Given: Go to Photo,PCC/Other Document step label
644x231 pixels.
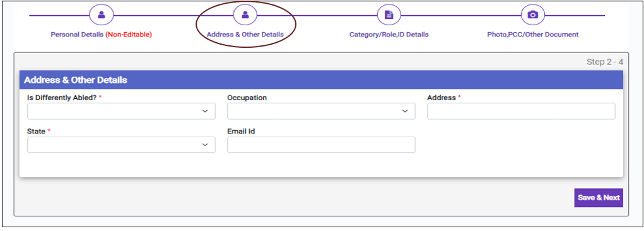Looking at the screenshot, I should point(533,35).
